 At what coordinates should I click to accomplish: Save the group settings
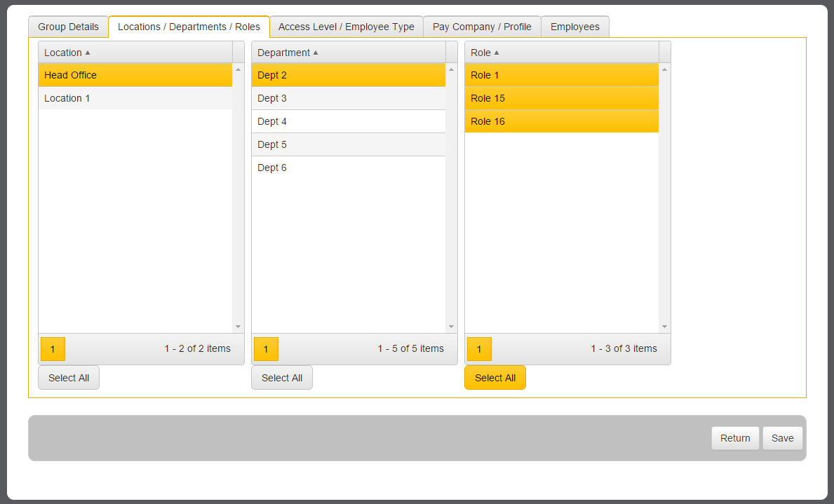[782, 438]
